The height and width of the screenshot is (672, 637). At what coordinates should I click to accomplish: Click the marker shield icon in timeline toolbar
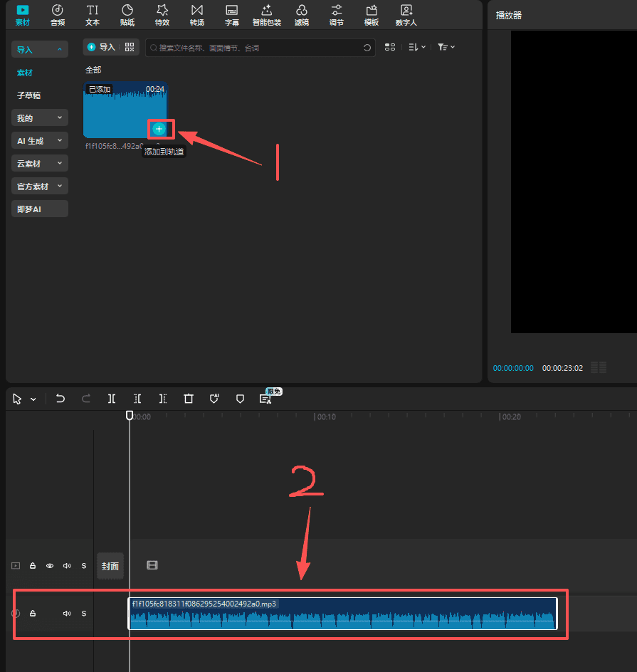(240, 399)
